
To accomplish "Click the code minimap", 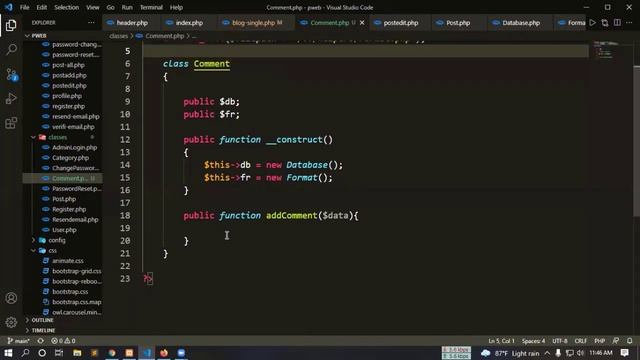I will (606, 50).
